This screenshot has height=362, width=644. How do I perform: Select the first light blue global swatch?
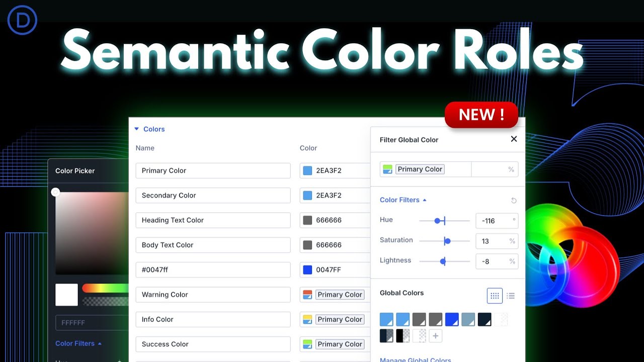click(x=386, y=319)
